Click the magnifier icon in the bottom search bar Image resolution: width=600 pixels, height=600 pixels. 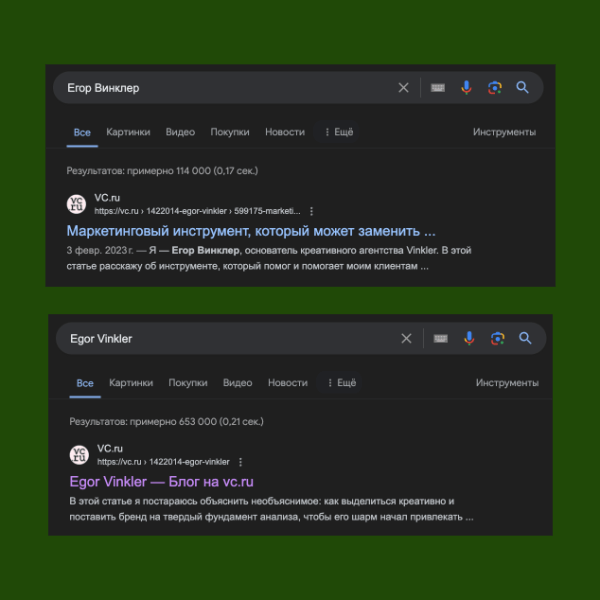525,339
